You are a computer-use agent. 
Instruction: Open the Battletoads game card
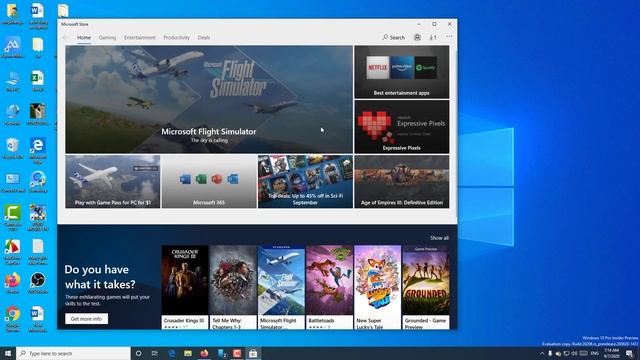329,287
